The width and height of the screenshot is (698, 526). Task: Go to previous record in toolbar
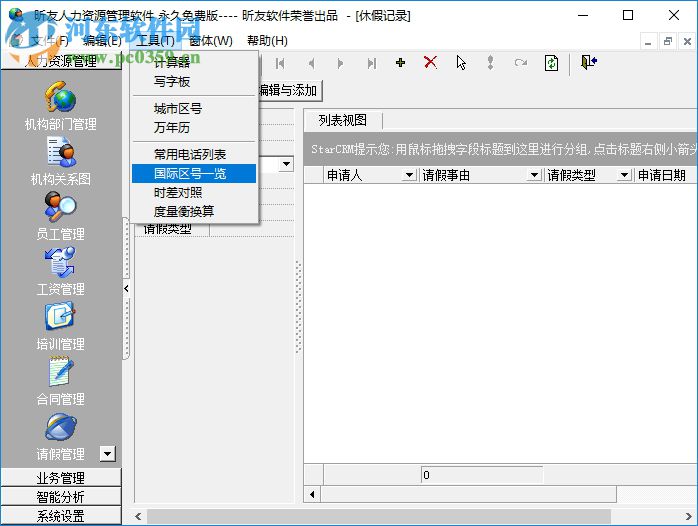click(x=311, y=64)
